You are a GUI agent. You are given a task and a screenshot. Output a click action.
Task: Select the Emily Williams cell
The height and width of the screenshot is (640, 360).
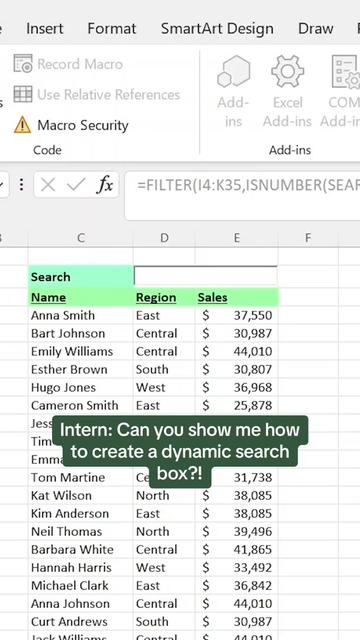click(x=81, y=351)
